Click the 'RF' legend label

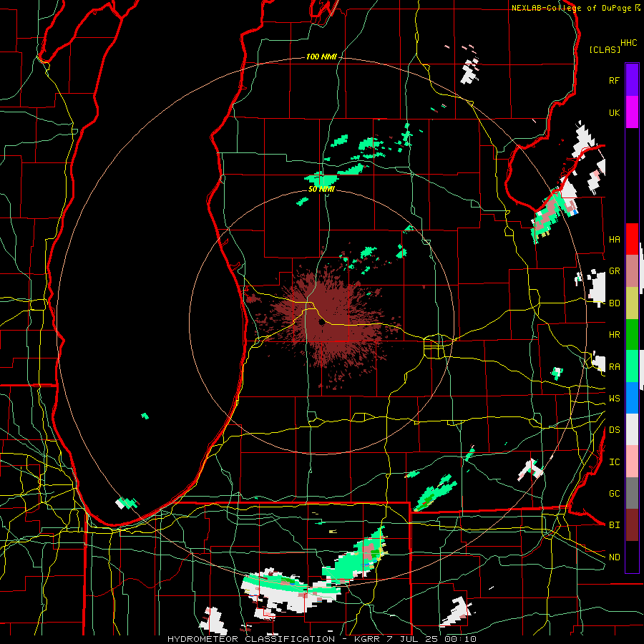pos(614,80)
